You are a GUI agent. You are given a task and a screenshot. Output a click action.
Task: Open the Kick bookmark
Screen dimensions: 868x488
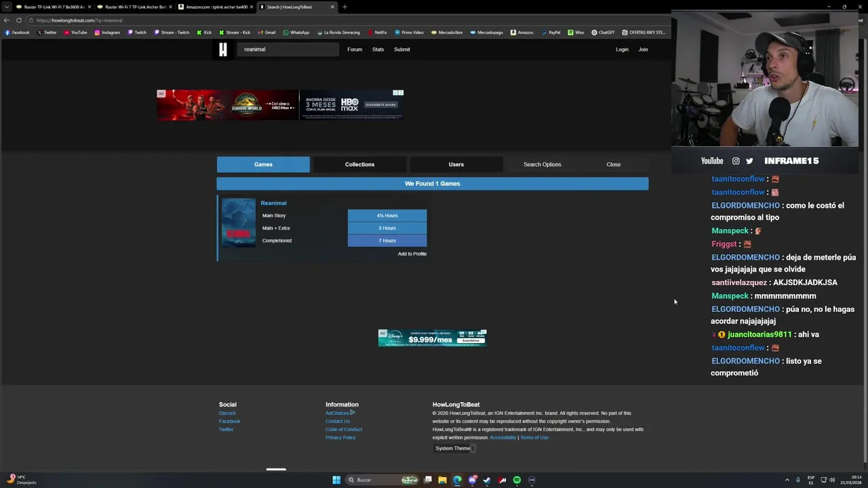pos(204,33)
